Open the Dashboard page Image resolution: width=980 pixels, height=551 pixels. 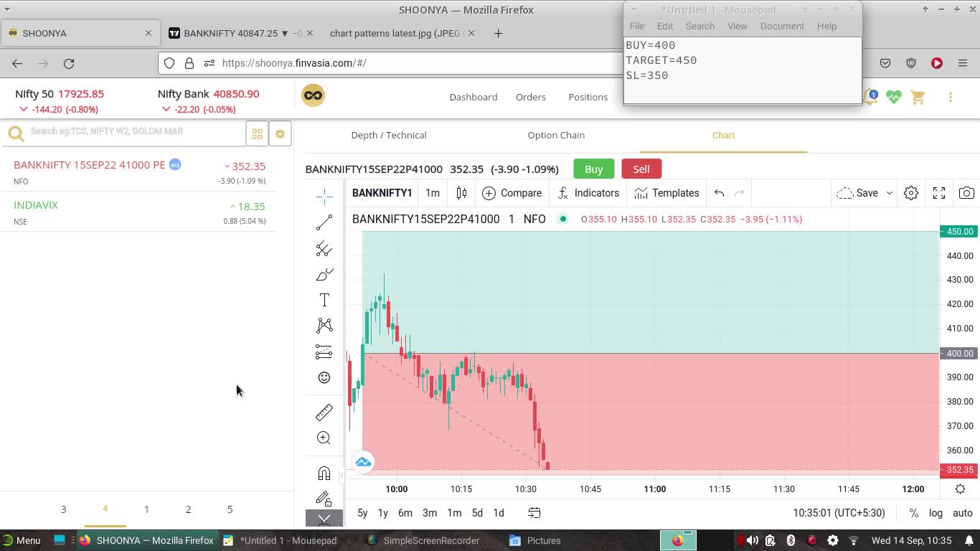coord(473,97)
